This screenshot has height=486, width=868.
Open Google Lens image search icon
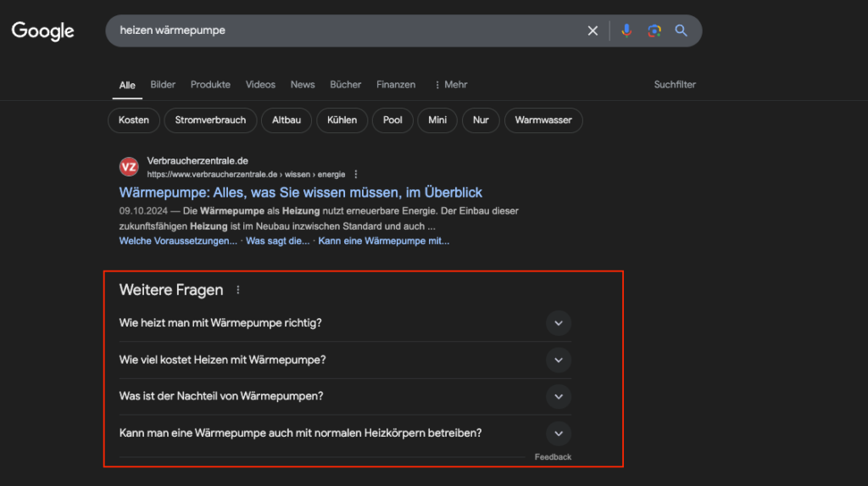coord(654,31)
